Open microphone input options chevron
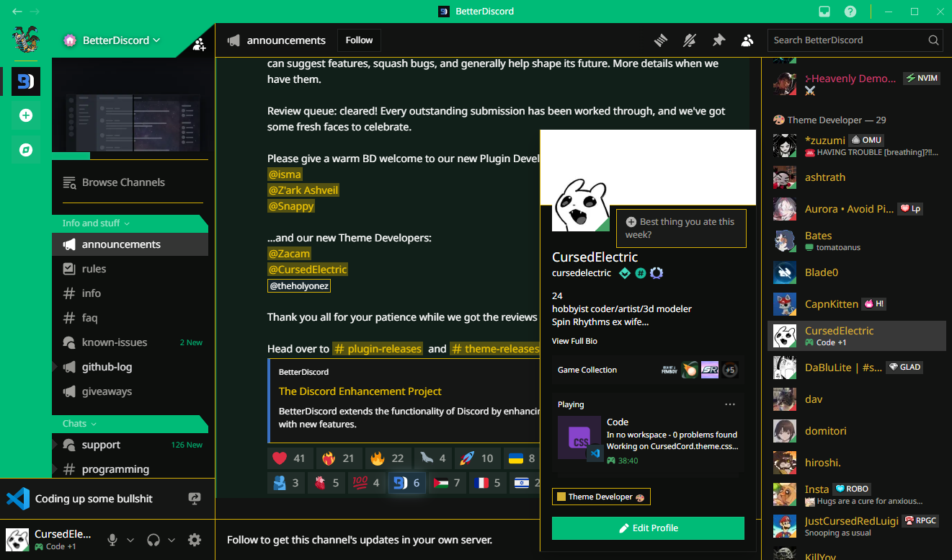Viewport: 952px width, 560px height. coord(130,540)
